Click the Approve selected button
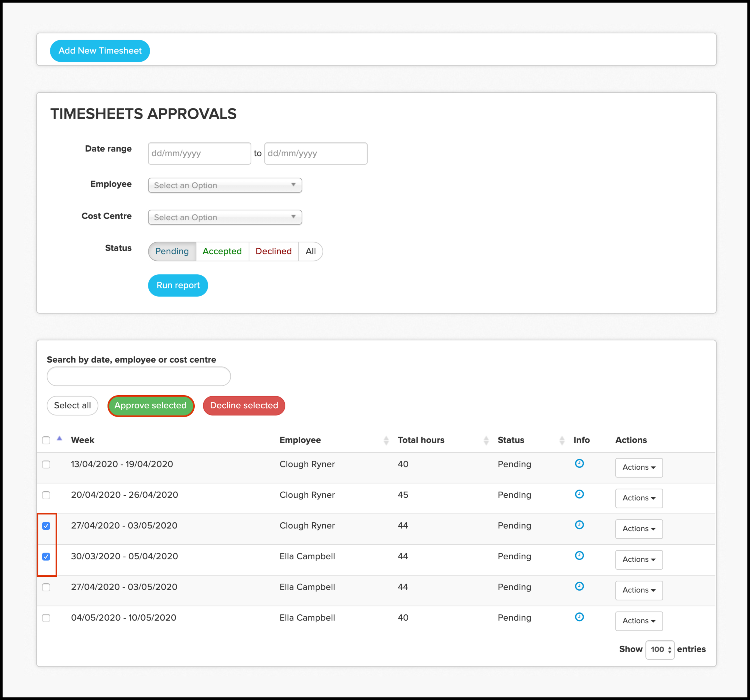This screenshot has width=750, height=700. (151, 405)
